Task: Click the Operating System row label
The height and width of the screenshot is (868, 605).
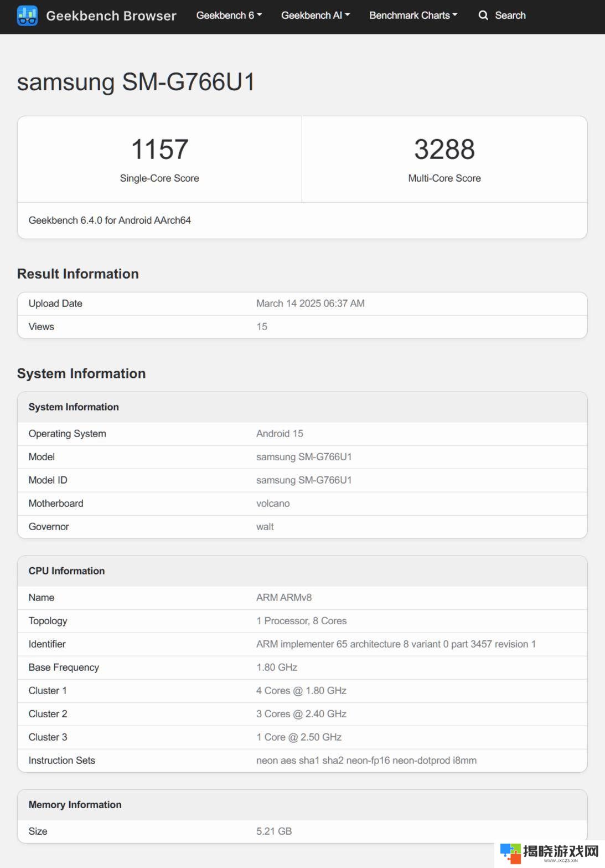Action: (68, 434)
